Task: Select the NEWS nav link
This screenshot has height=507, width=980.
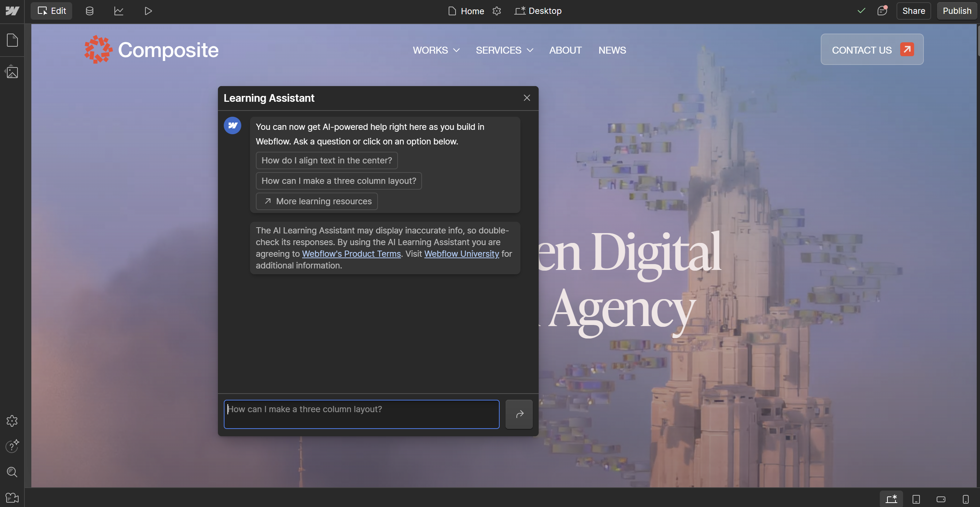Action: click(612, 50)
